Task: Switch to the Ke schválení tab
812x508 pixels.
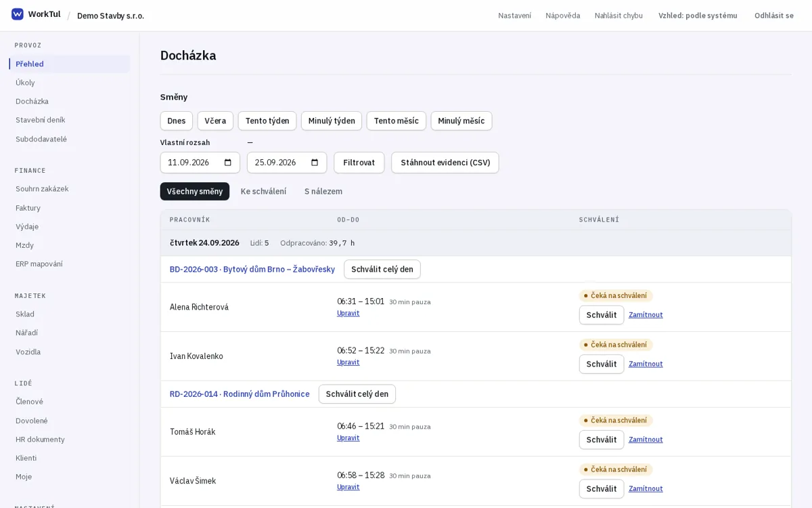Action: pos(263,192)
